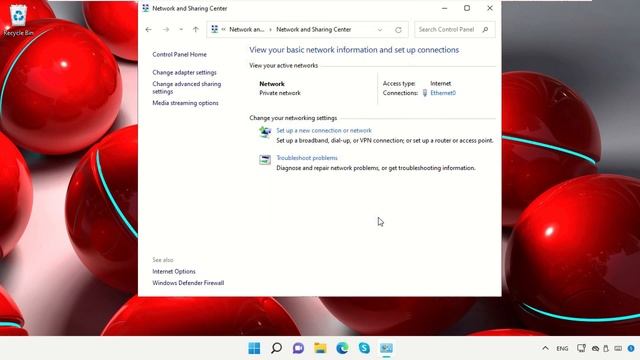The height and width of the screenshot is (360, 640).
Task: Click 'View your active networks' heading
Action: pyautogui.click(x=284, y=65)
